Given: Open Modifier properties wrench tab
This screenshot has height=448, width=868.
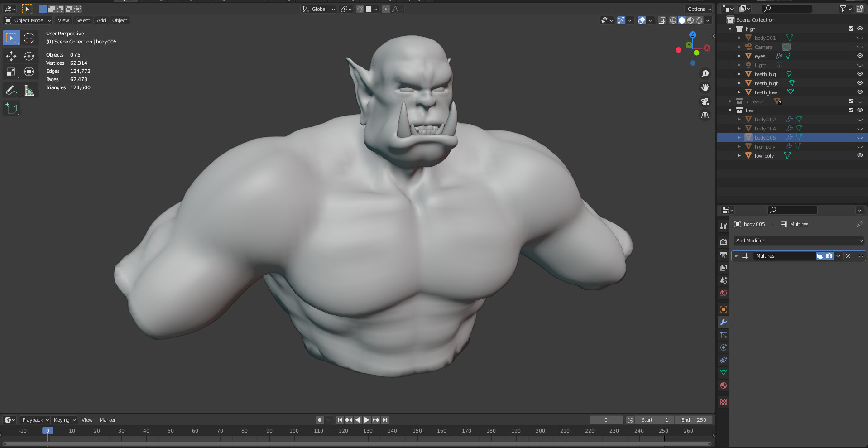Looking at the screenshot, I should [x=724, y=322].
